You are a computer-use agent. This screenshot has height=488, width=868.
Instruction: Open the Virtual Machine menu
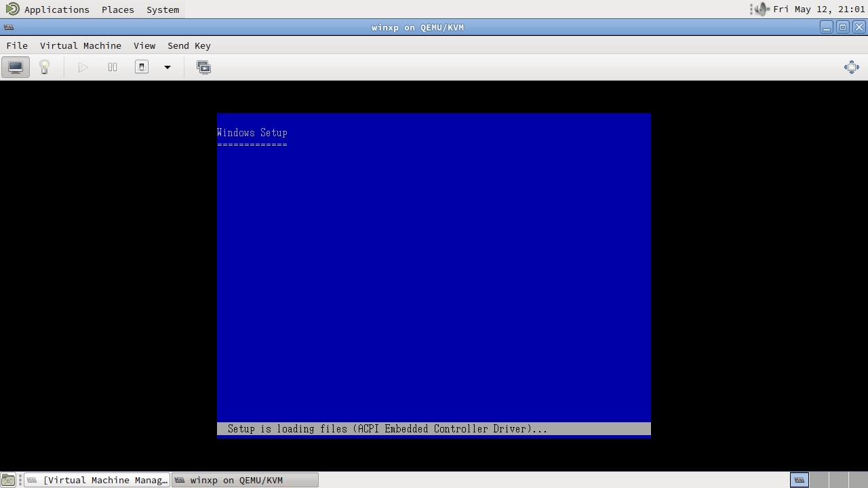pos(81,45)
